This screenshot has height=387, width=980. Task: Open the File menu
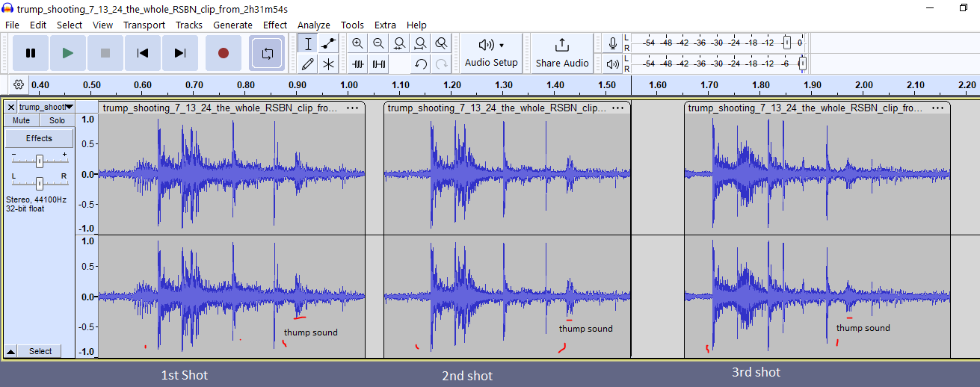click(12, 25)
